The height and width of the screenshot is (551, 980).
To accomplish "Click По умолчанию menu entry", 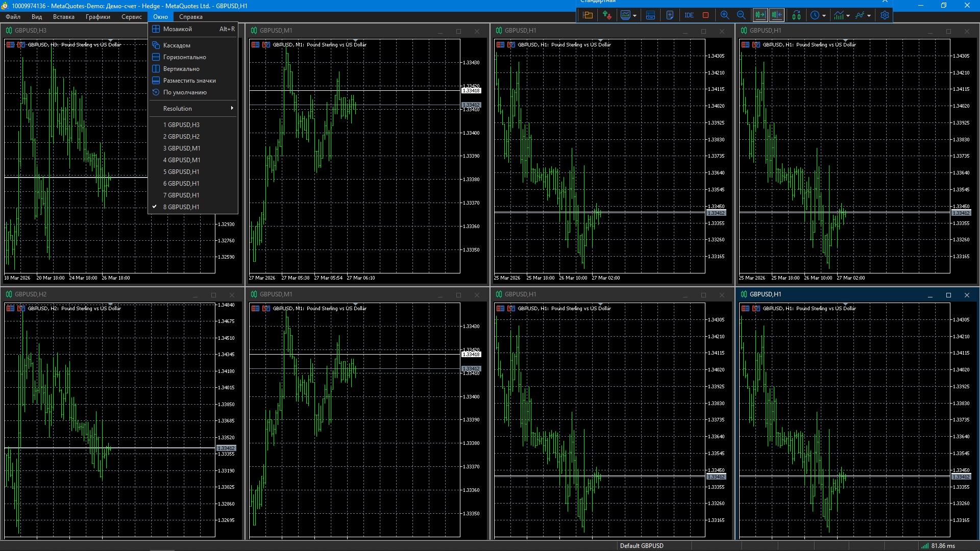I will [185, 92].
